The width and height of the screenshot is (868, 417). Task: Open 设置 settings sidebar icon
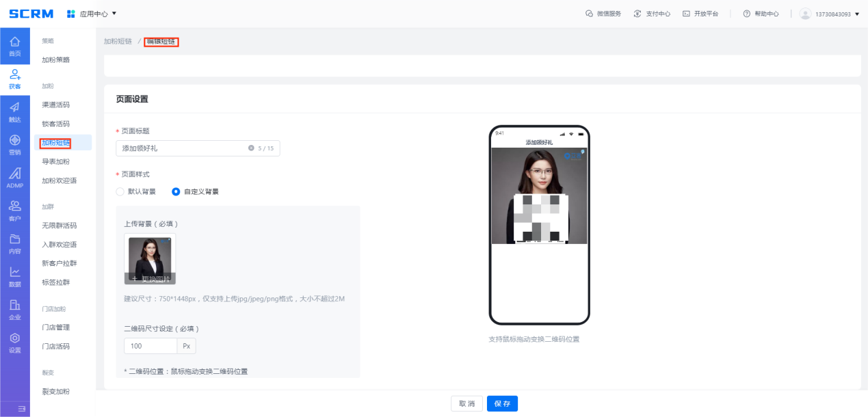click(x=14, y=342)
